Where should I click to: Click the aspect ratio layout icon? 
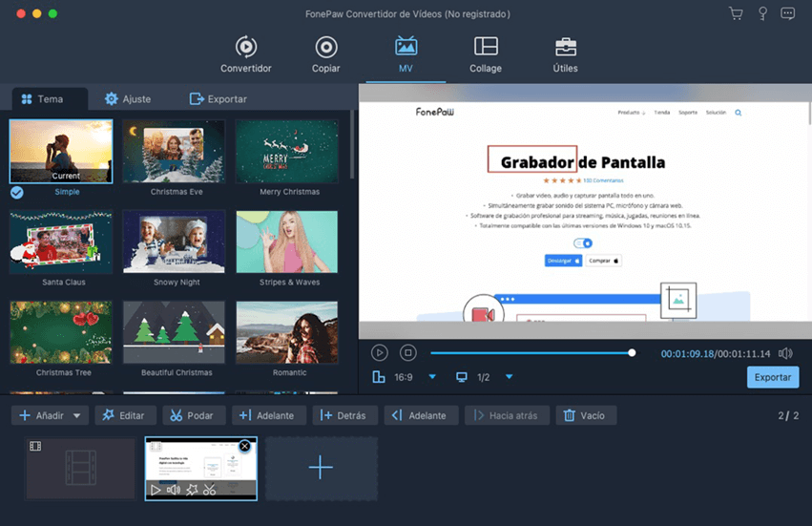point(379,377)
